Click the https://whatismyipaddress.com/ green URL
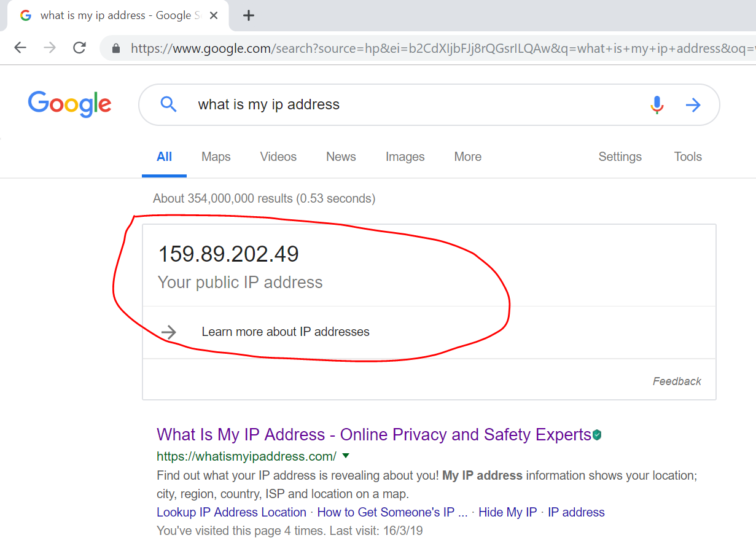This screenshot has height=546, width=756. click(246, 456)
